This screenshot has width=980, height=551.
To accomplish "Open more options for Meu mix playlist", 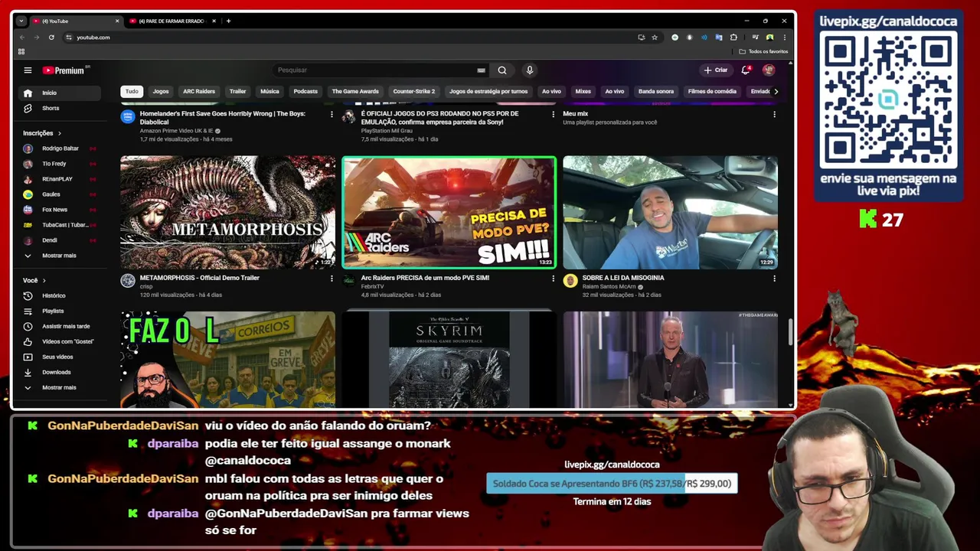I will (x=774, y=115).
